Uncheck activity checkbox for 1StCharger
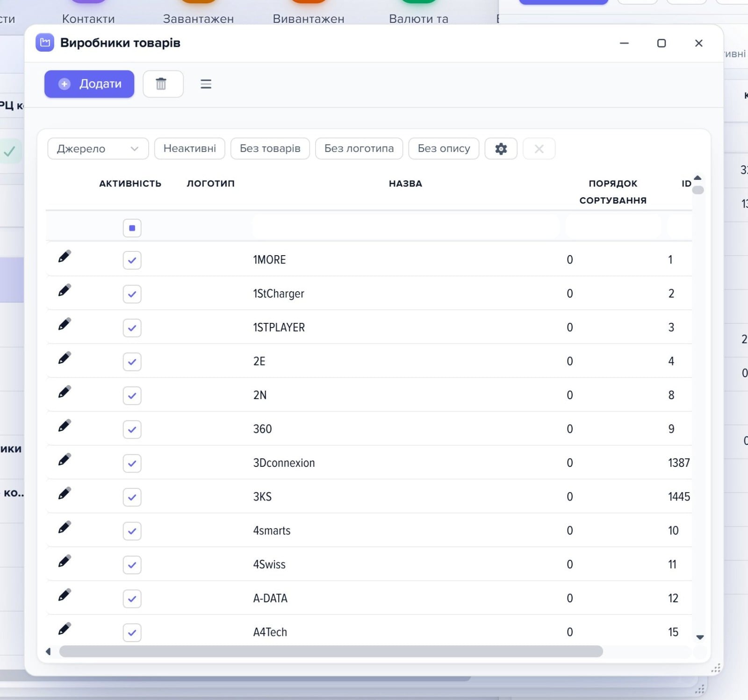Image resolution: width=748 pixels, height=700 pixels. pos(132,294)
